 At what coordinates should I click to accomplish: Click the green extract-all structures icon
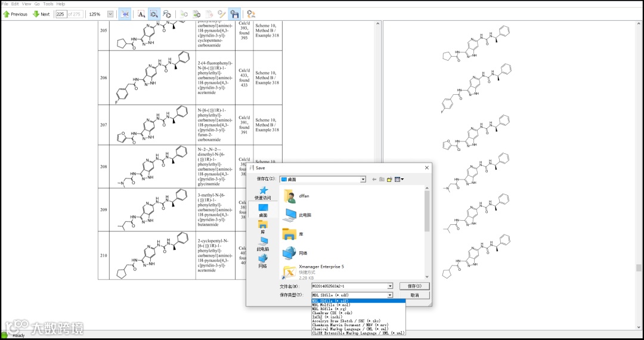[x=197, y=14]
